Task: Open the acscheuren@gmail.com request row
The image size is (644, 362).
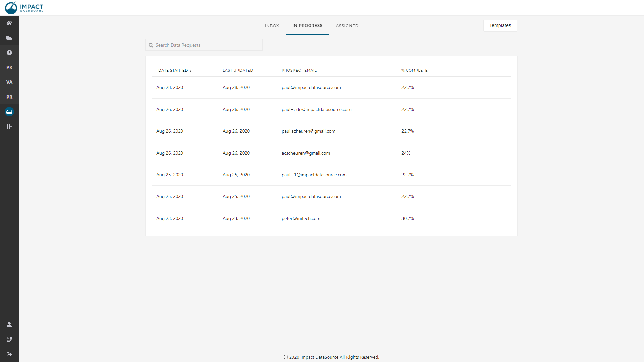Action: click(x=306, y=153)
